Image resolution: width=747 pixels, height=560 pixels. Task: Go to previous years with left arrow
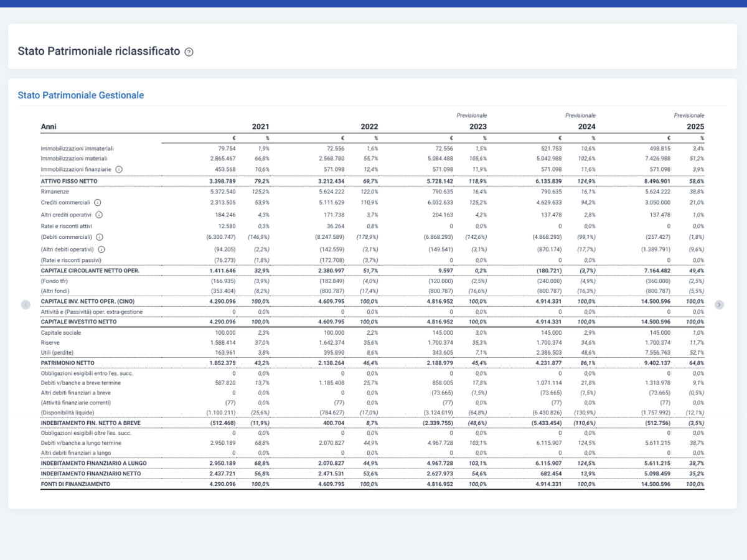click(x=26, y=304)
